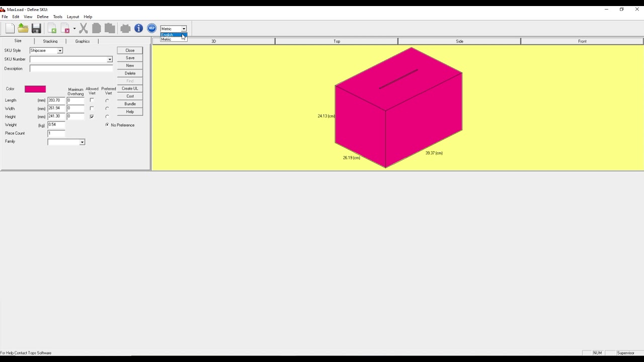Click the Description input field
This screenshot has width=644, height=362.
point(71,68)
